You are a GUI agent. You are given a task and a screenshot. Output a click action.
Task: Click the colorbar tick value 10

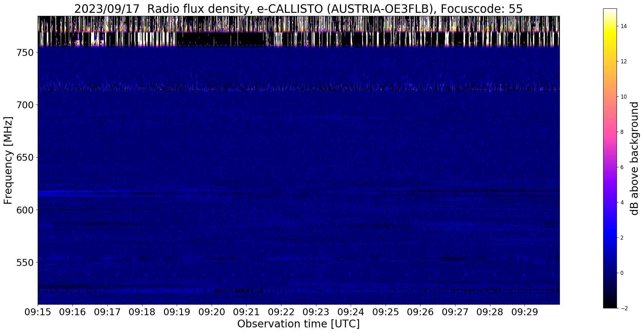pyautogui.click(x=624, y=97)
